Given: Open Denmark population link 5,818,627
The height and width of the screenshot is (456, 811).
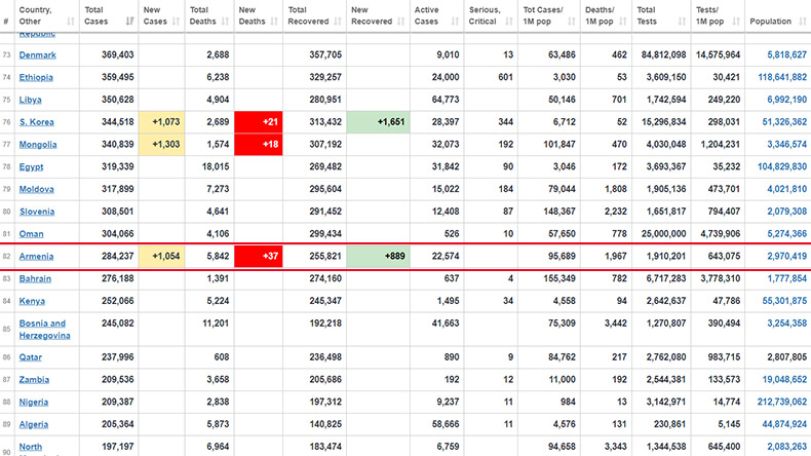Looking at the screenshot, I should (787, 55).
